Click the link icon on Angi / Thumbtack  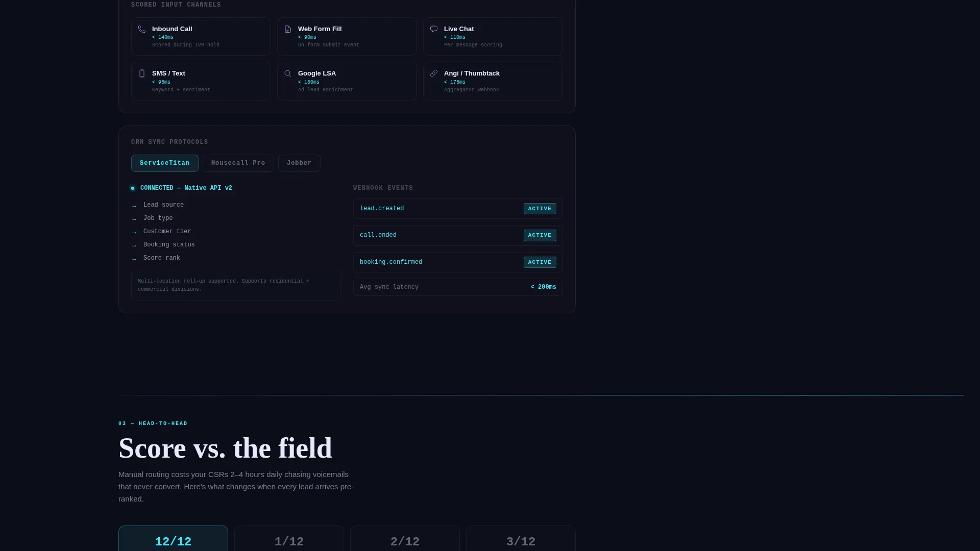point(434,73)
